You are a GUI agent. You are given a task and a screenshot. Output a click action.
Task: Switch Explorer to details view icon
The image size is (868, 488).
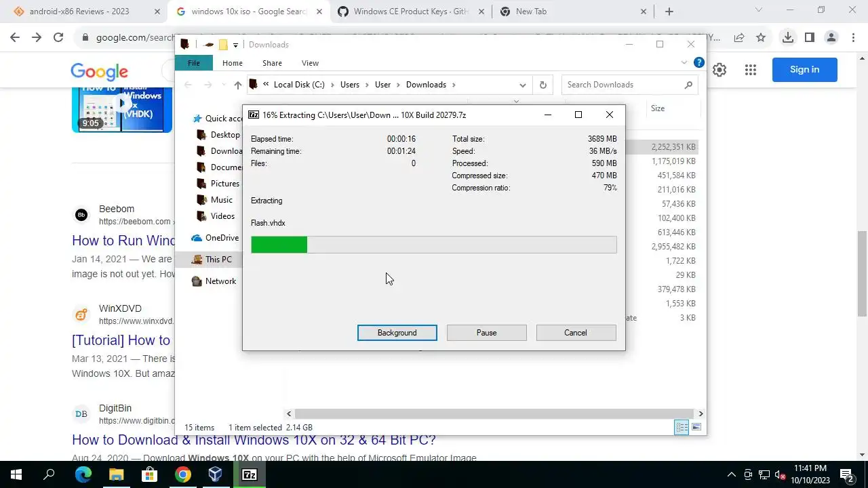click(682, 427)
